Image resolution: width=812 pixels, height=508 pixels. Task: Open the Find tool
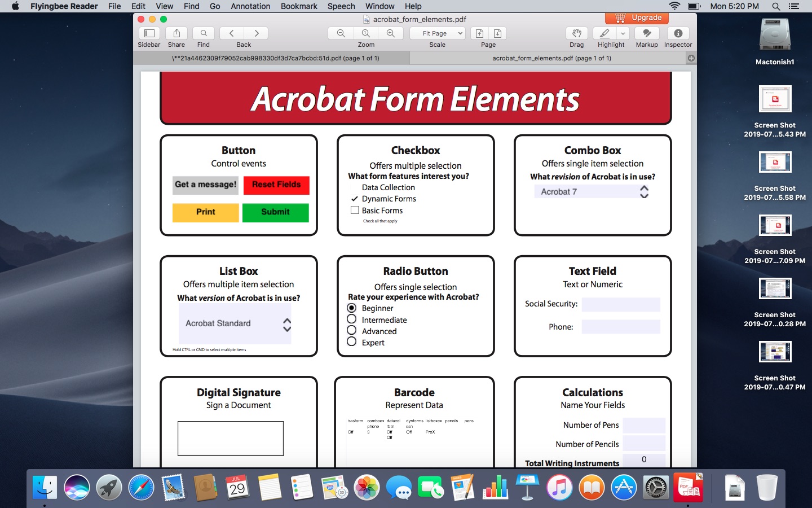point(203,33)
